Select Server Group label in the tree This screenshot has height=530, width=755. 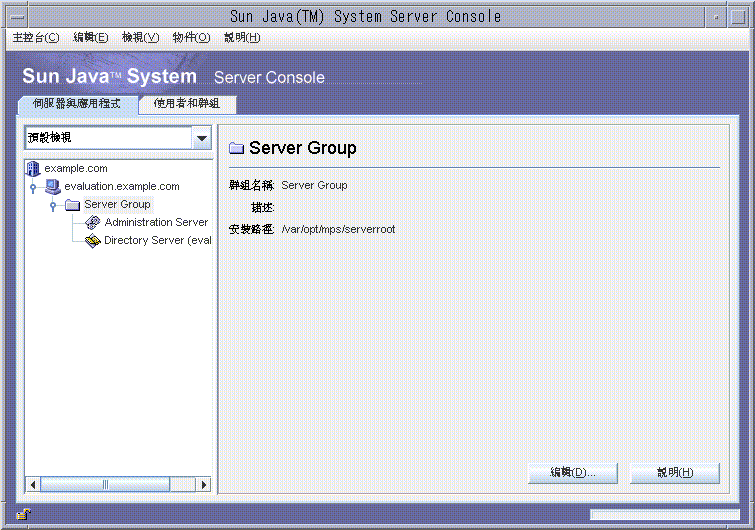[117, 205]
